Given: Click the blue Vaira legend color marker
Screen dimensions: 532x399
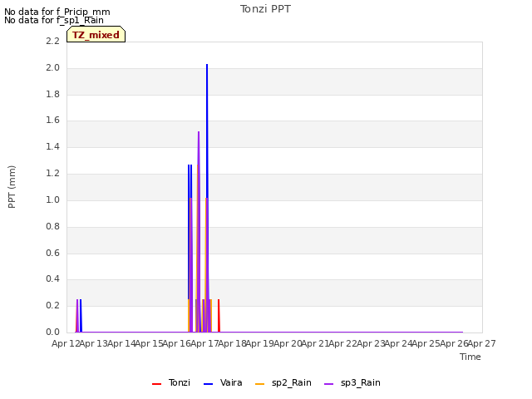Looking at the screenshot, I should 209,384.
